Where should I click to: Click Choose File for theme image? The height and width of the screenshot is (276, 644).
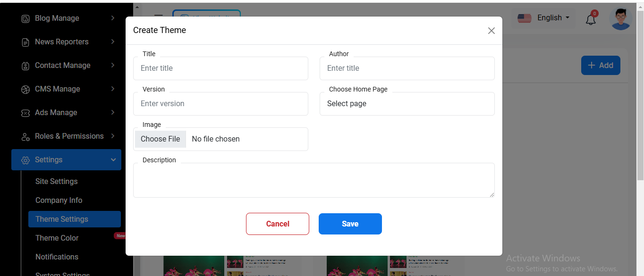(161, 139)
